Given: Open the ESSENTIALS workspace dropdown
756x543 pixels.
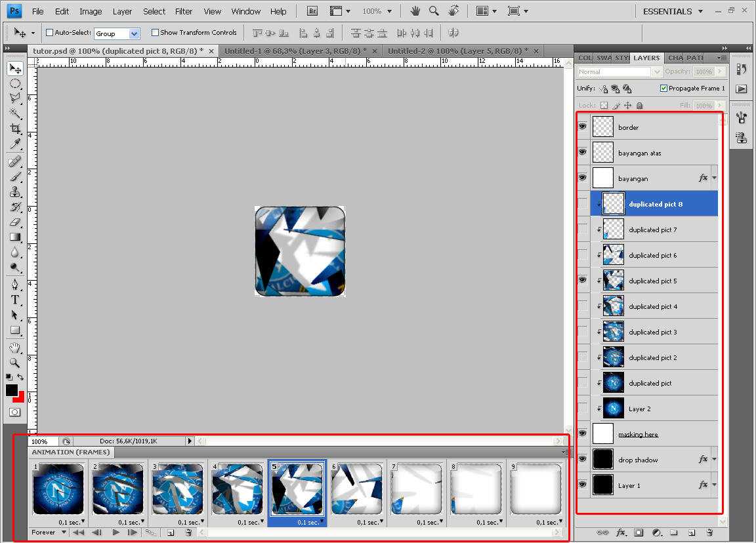Looking at the screenshot, I should coord(672,11).
